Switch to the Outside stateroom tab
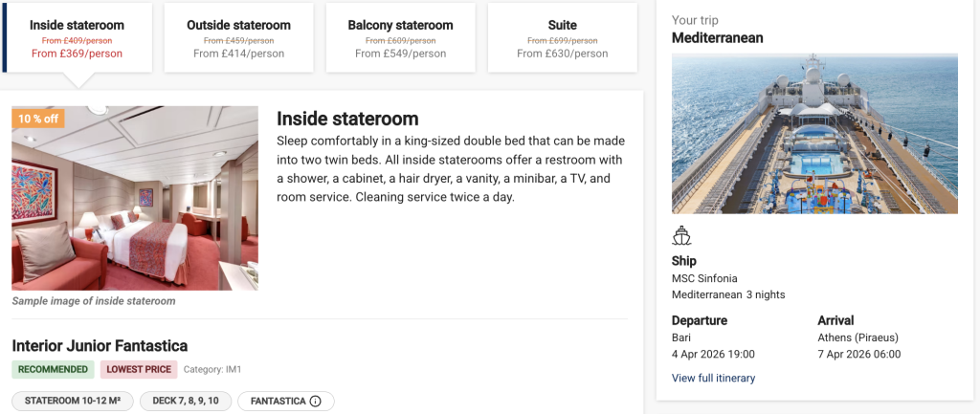Viewport: 980px width, 414px height. click(x=238, y=37)
